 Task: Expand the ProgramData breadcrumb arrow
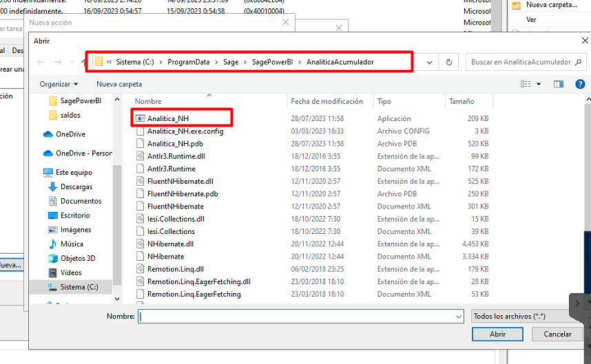[x=216, y=62]
